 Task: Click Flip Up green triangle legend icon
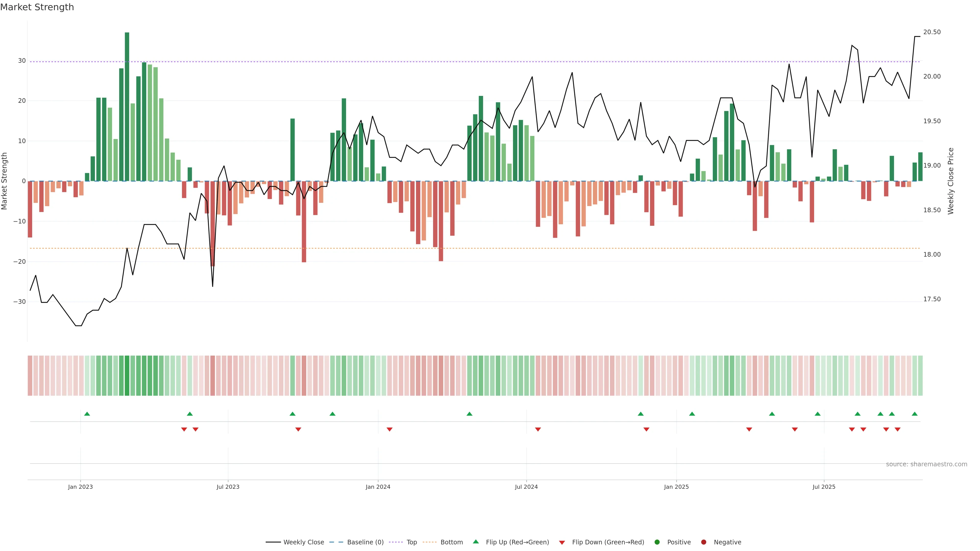475,542
